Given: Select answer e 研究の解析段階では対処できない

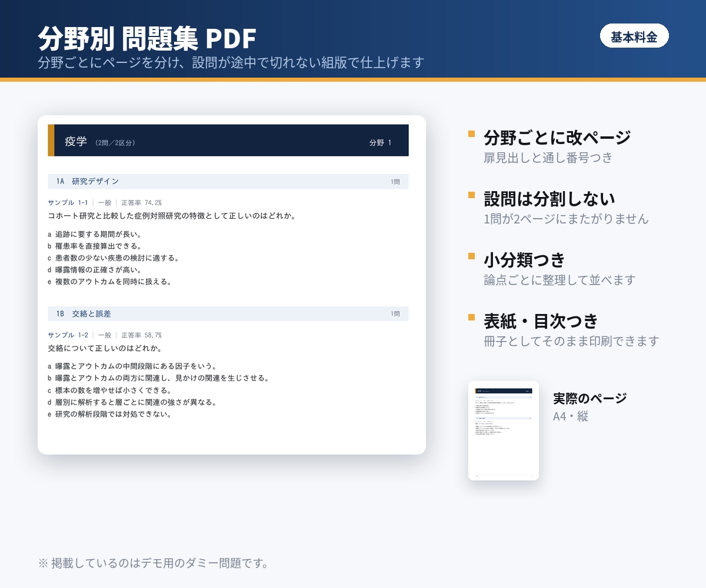Looking at the screenshot, I should [109, 414].
